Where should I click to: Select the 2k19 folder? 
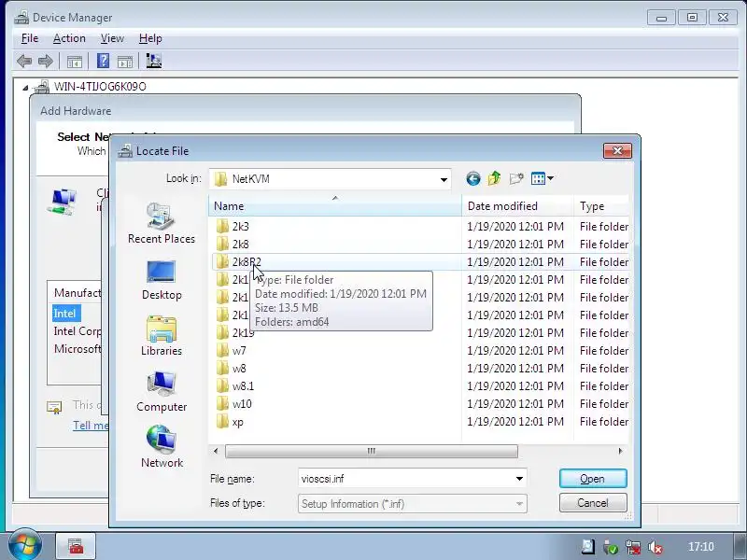[243, 333]
